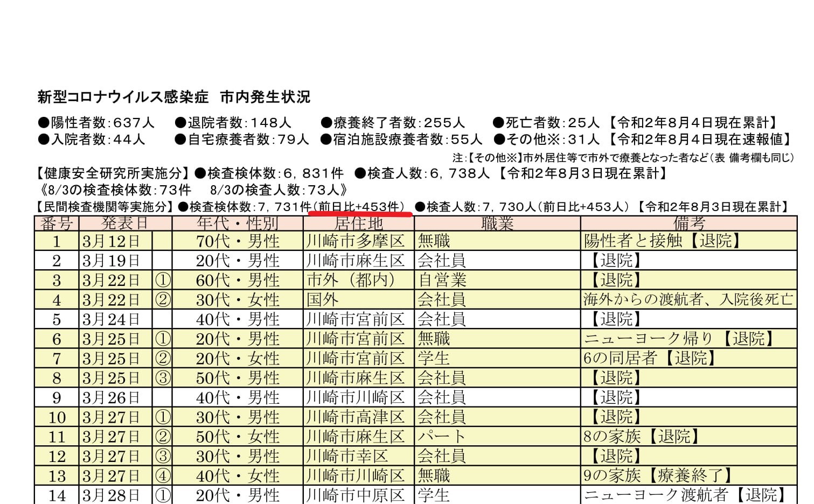Click the line 8/3の検査検体数:73件

click(x=120, y=190)
